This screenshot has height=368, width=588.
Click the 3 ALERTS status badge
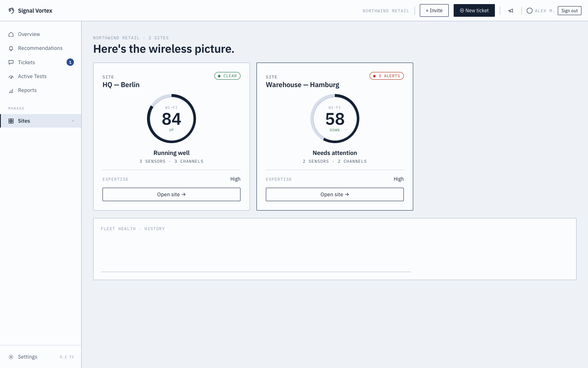(387, 76)
